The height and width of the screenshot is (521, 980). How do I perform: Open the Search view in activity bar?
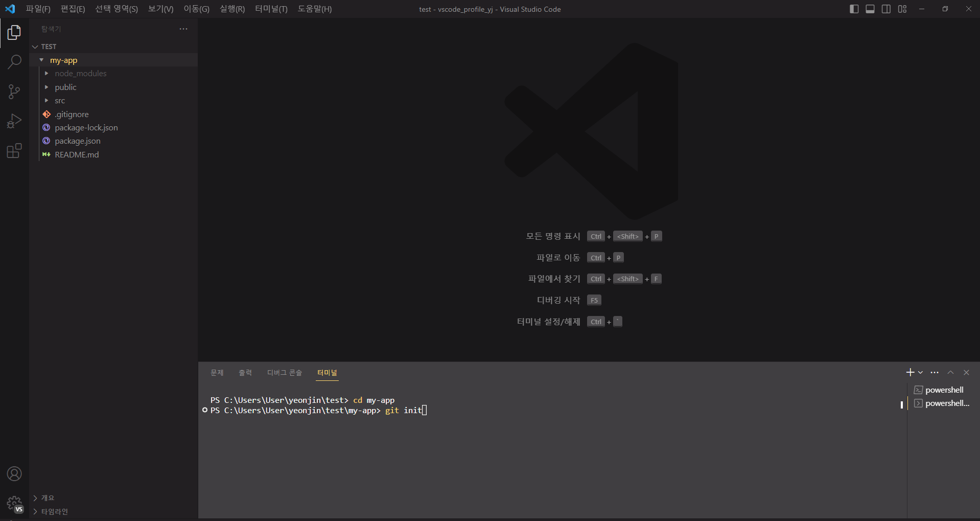pos(14,62)
